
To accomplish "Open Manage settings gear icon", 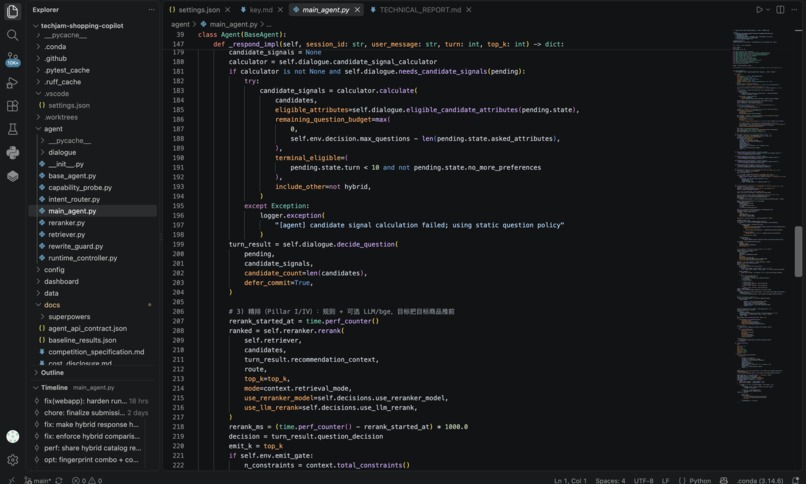I will [x=12, y=460].
